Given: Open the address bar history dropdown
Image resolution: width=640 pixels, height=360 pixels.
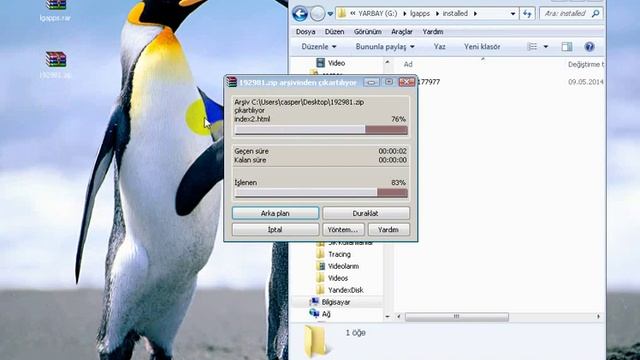Looking at the screenshot, I should 513,14.
